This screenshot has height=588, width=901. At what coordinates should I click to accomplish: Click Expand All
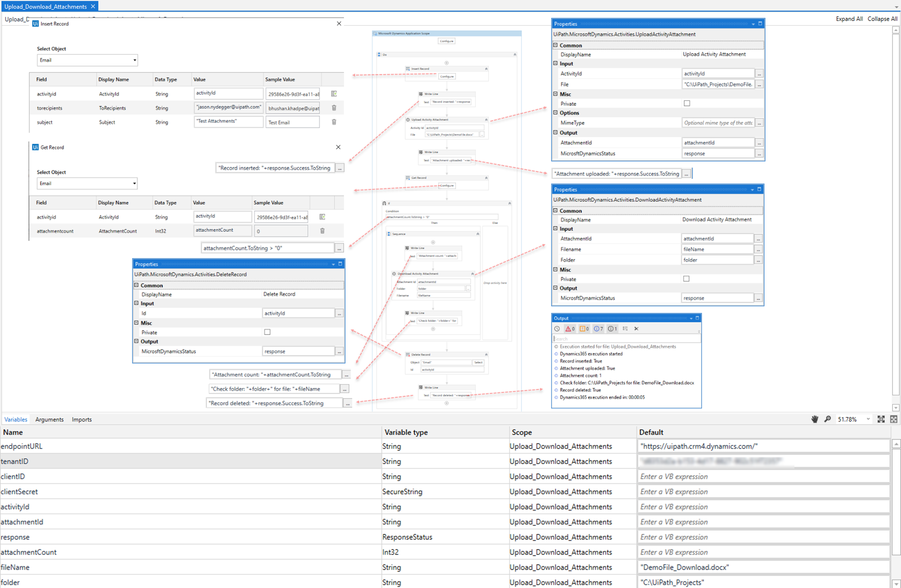[849, 19]
